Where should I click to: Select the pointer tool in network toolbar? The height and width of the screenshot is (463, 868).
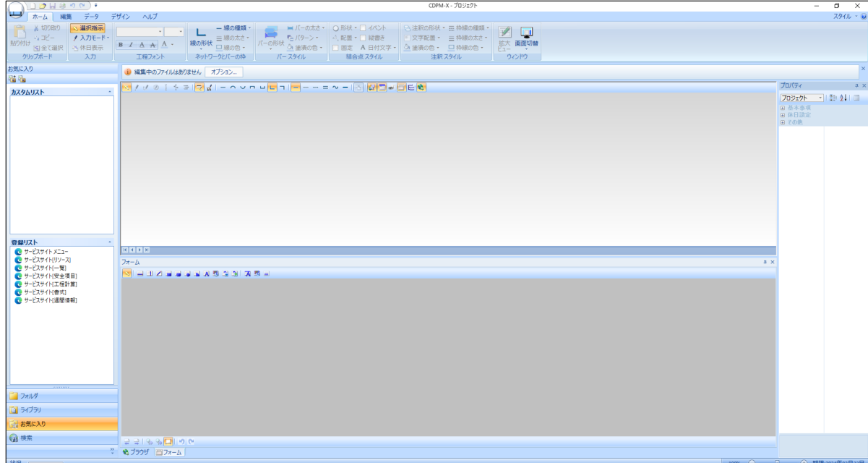click(126, 88)
